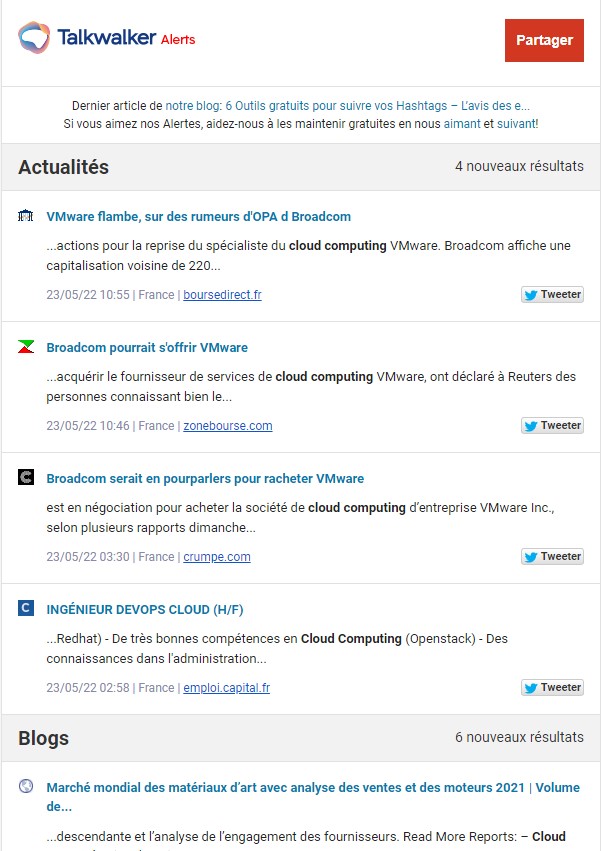
Task: Visit the boursedirect.fr source link
Action: [222, 295]
